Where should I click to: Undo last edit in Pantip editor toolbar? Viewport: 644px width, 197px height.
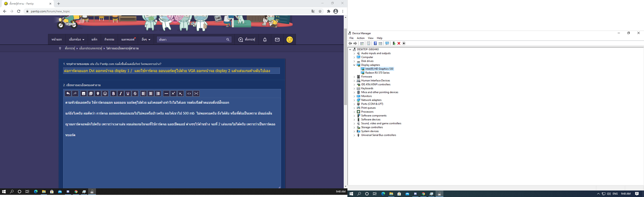[68, 93]
